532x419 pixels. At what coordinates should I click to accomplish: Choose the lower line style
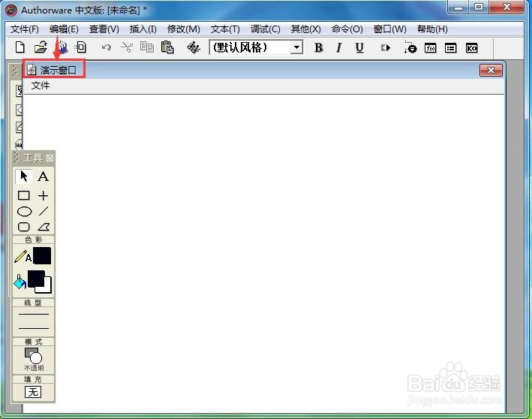click(33, 328)
